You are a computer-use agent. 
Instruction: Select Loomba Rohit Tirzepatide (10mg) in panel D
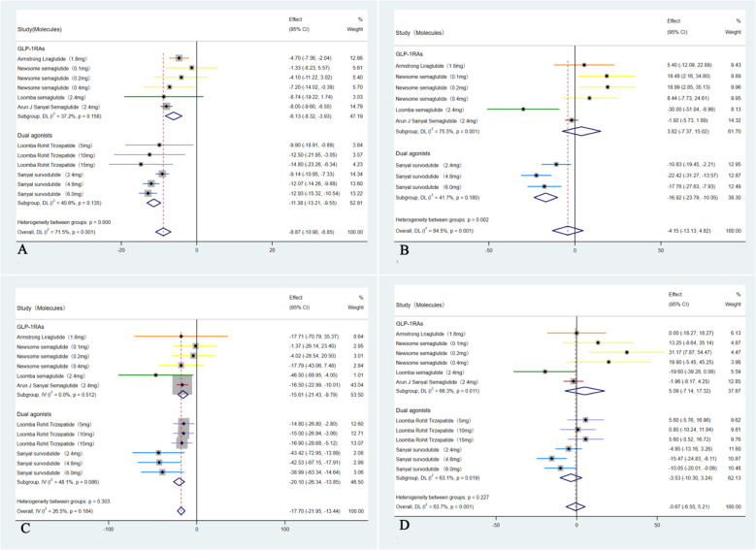(x=435, y=431)
